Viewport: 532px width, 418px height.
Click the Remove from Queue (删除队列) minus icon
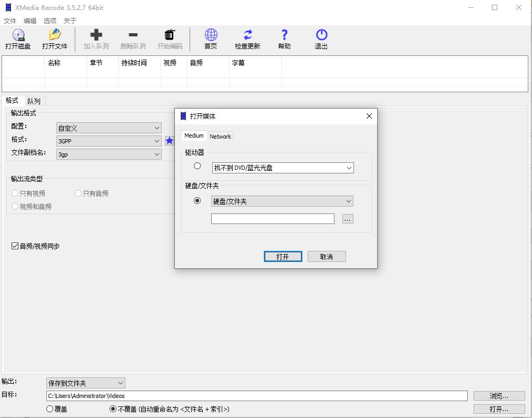[133, 35]
